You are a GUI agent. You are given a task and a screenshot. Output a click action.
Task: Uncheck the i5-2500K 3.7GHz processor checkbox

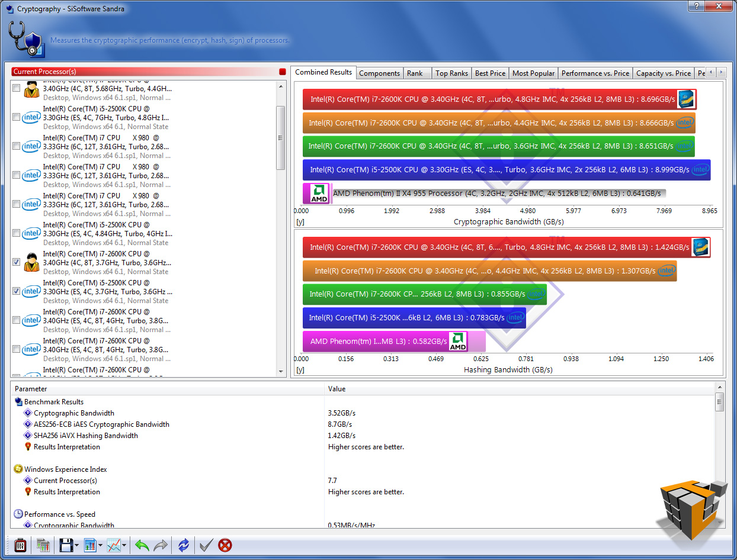tap(16, 291)
